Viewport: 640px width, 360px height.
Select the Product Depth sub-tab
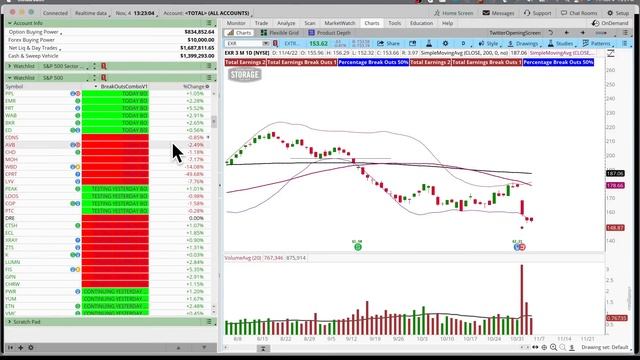pyautogui.click(x=329, y=33)
